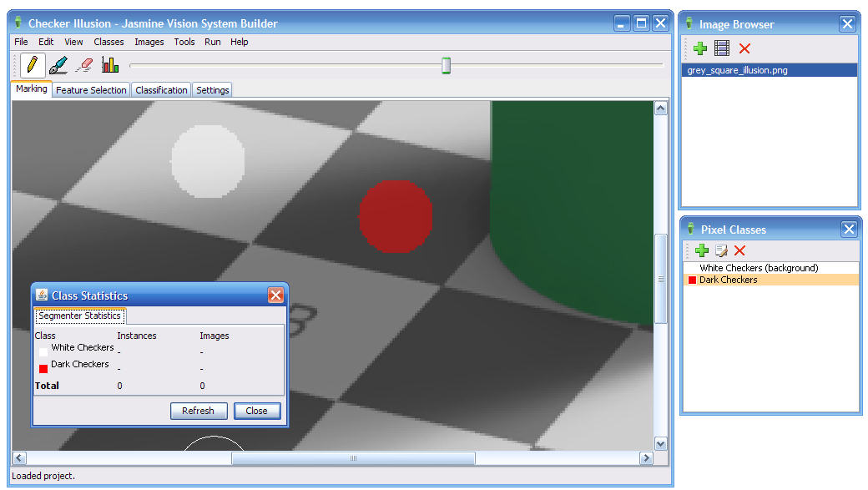Screen dimensions: 868x490
Task: Switch to the Feature Selection tab
Action: (91, 90)
